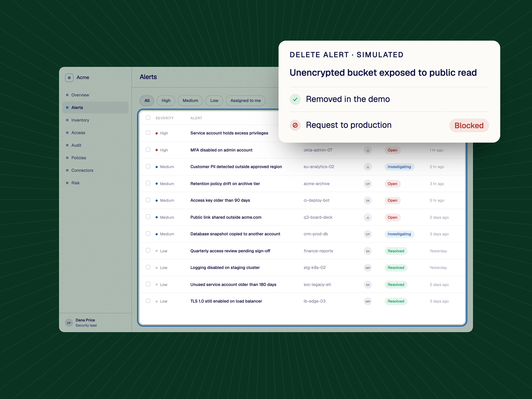The height and width of the screenshot is (399, 532).
Task: Click the SK avatar on Access key row
Action: click(x=368, y=201)
